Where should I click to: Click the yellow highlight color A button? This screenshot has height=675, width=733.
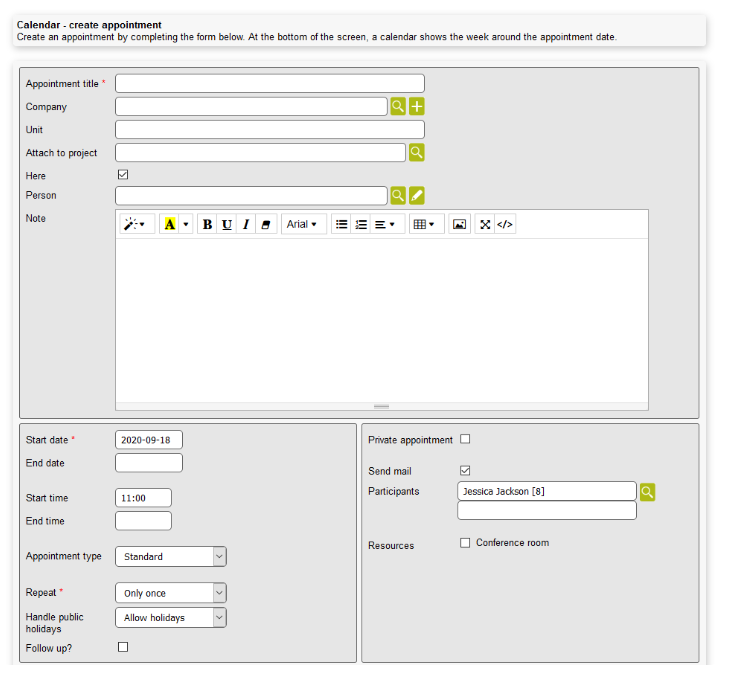(169, 224)
